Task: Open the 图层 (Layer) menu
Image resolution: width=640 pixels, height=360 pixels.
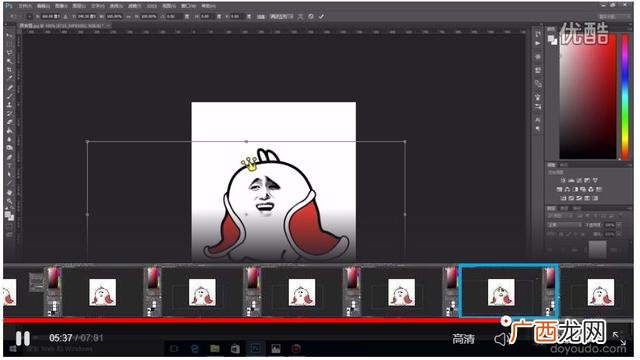Action: pos(79,6)
